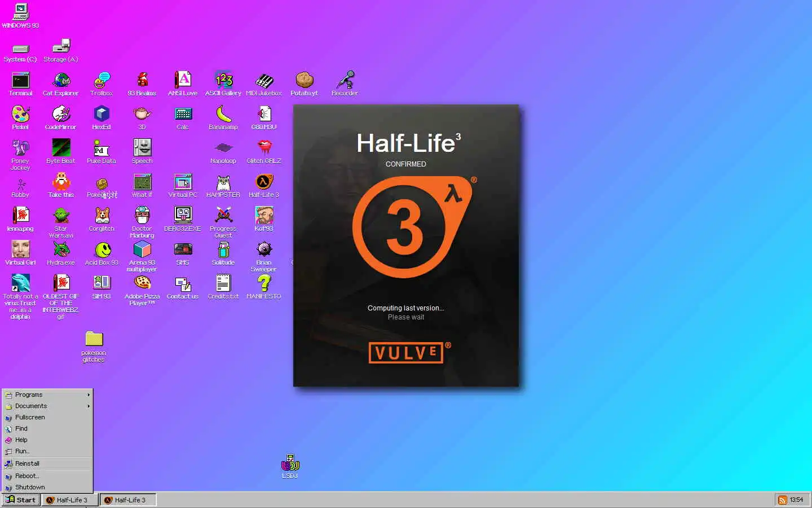Viewport: 812px width, 508px height.
Task: Open the Terminal desktop icon
Action: click(x=20, y=84)
